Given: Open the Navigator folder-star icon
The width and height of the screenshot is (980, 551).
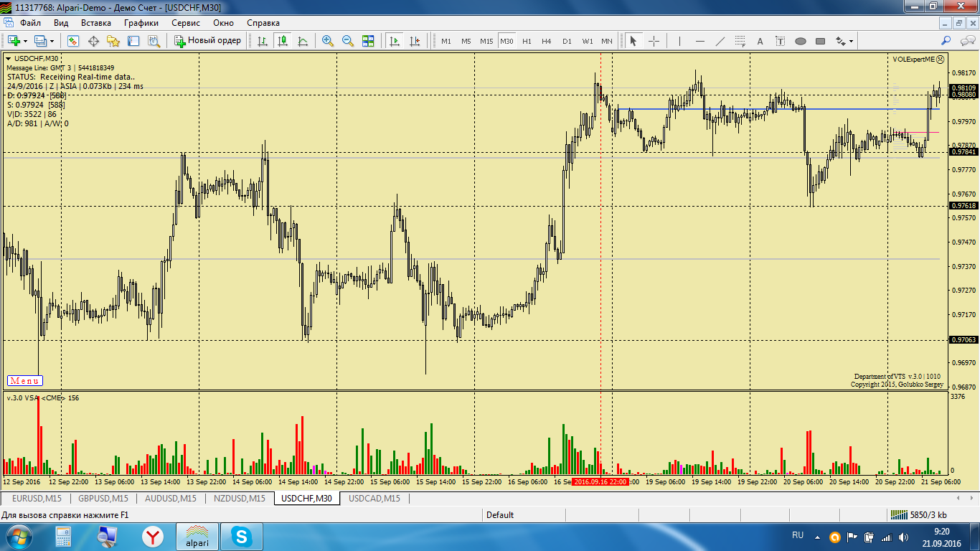Looking at the screenshot, I should pos(113,41).
